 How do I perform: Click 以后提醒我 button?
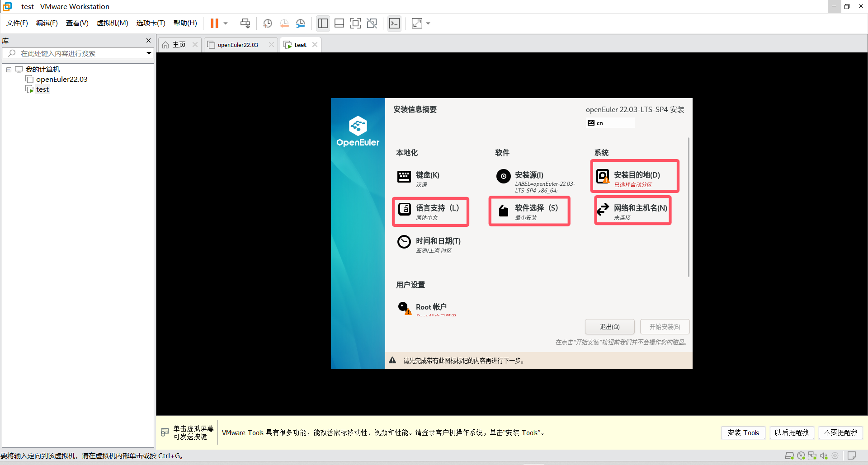tap(791, 432)
